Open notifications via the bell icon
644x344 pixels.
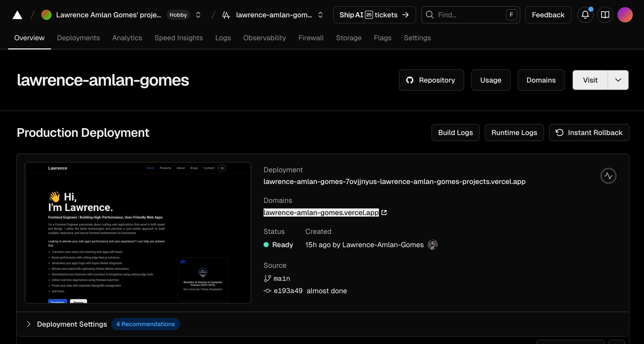coord(585,15)
